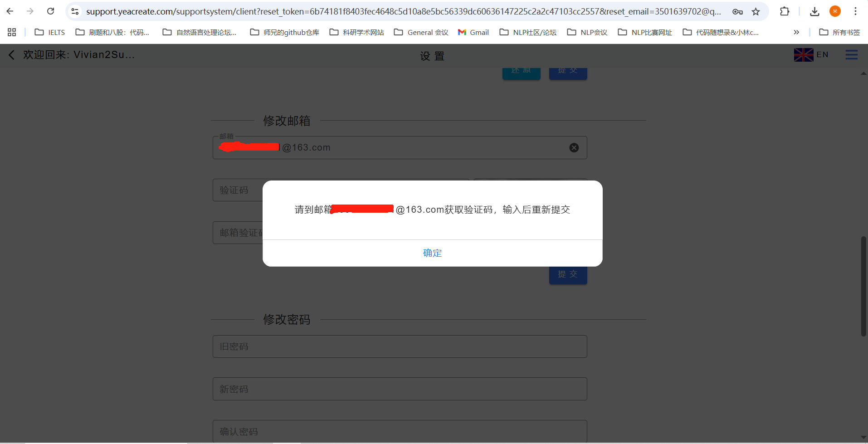The height and width of the screenshot is (444, 868).
Task: Bookmark page with the star icon
Action: tap(756, 11)
